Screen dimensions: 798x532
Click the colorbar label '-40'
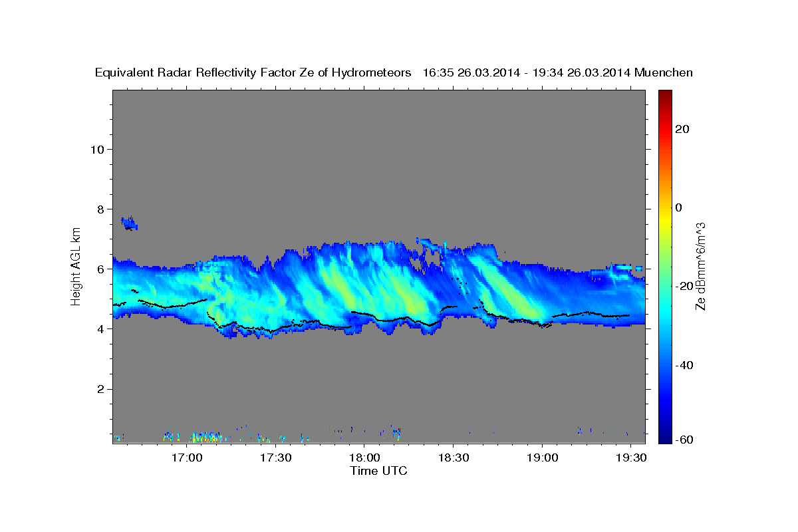point(684,365)
